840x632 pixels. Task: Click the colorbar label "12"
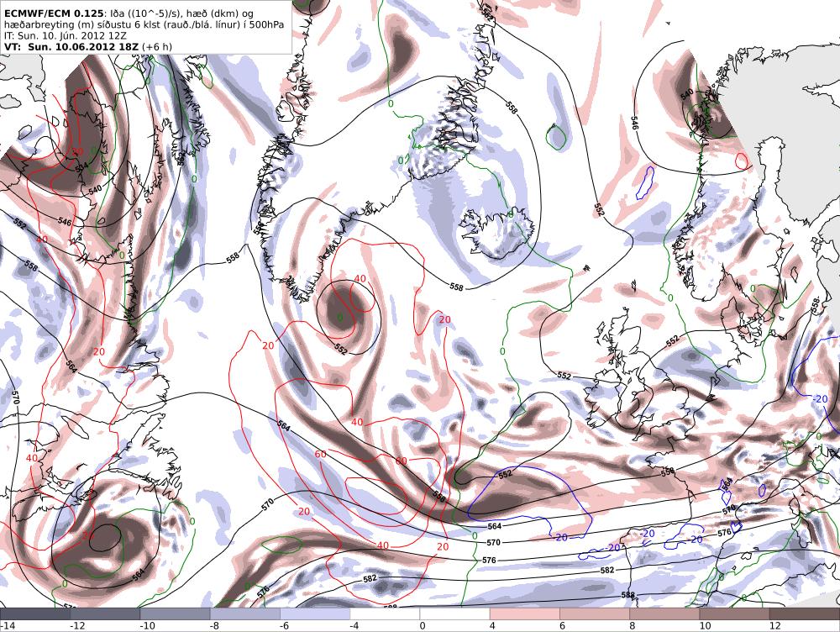[x=774, y=625]
